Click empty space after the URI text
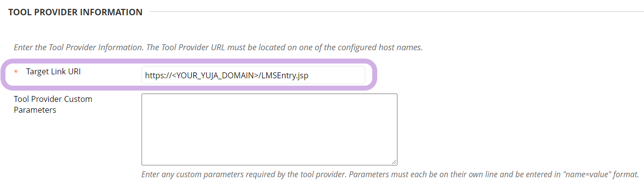644x191 pixels. pyautogui.click(x=338, y=76)
